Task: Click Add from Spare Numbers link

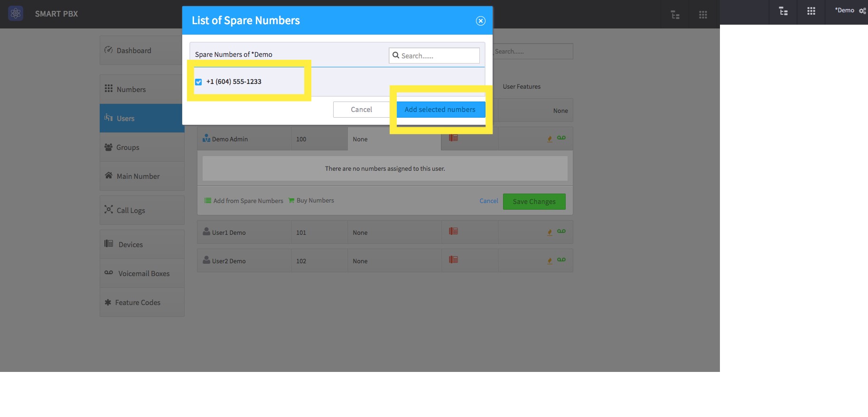Action: (x=244, y=201)
